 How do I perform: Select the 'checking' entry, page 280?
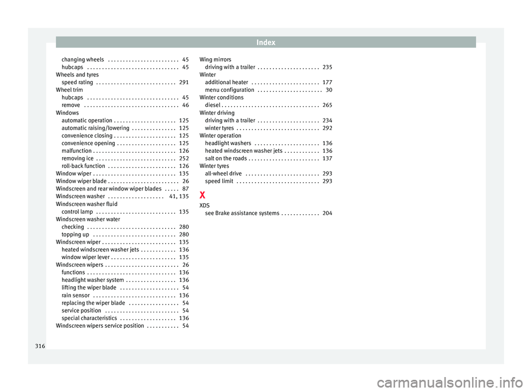pos(125,227)
